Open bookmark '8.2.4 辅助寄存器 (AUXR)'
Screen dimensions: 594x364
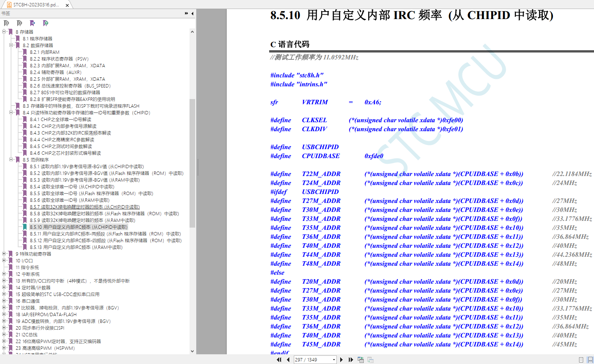(x=56, y=72)
